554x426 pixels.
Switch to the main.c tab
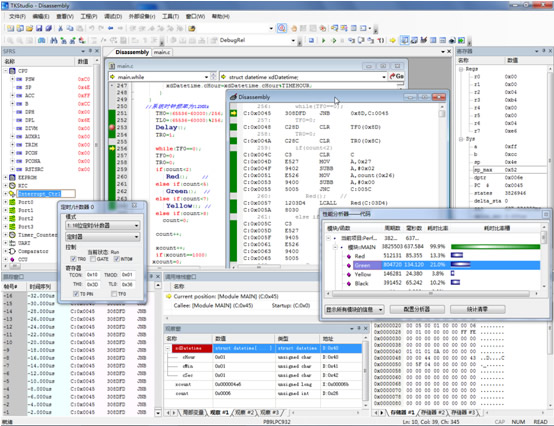point(162,52)
